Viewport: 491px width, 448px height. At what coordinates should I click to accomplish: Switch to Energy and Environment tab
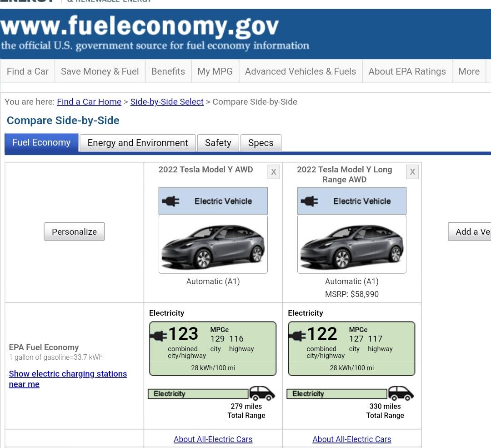coord(138,143)
